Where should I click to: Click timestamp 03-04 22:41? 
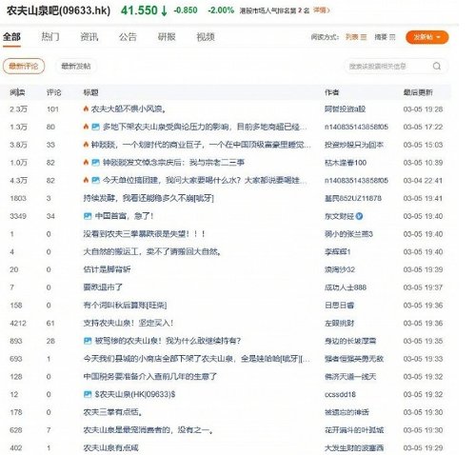coord(423,181)
